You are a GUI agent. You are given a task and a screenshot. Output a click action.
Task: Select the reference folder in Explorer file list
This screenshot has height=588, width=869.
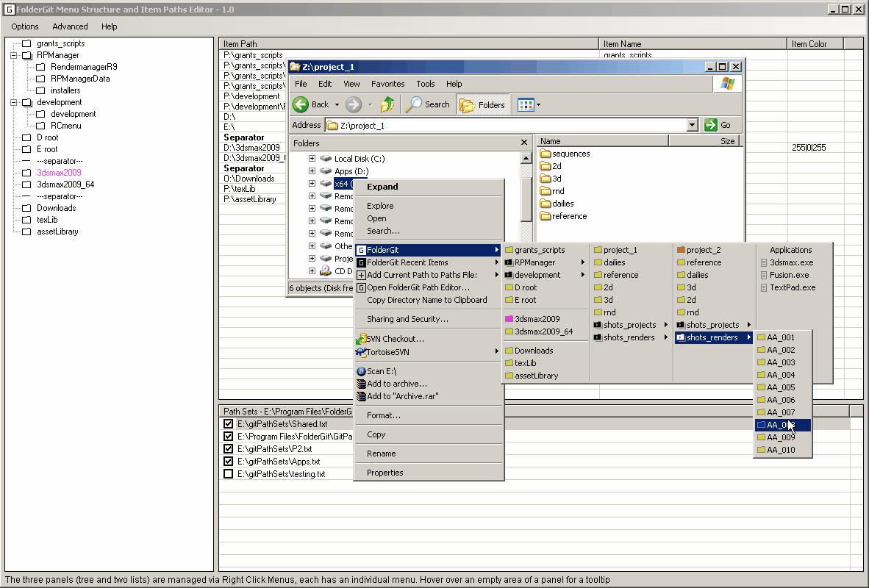[563, 216]
